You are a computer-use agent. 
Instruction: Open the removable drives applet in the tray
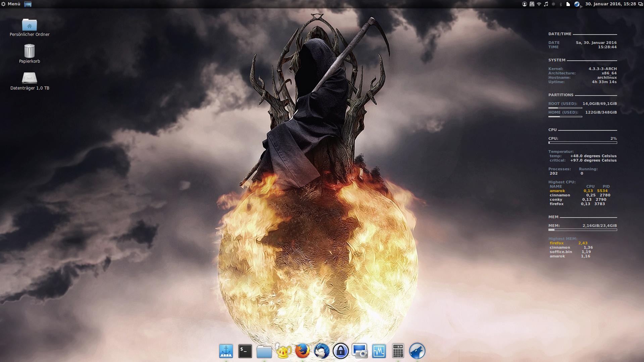pos(532,4)
